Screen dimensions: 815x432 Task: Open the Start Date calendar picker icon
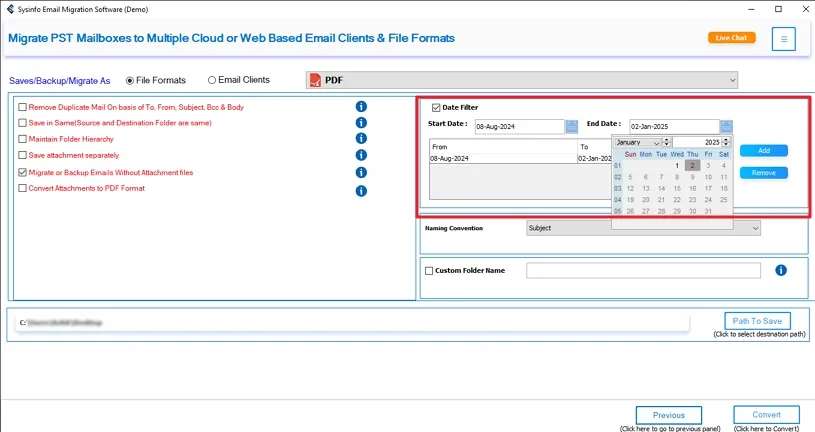571,127
